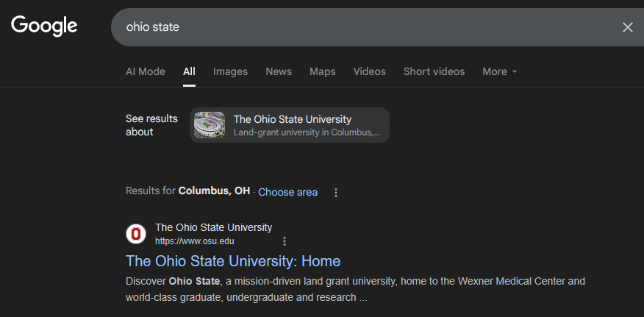Clear the search box with the X icon
Viewport: 644px width, 317px height.
(x=627, y=27)
